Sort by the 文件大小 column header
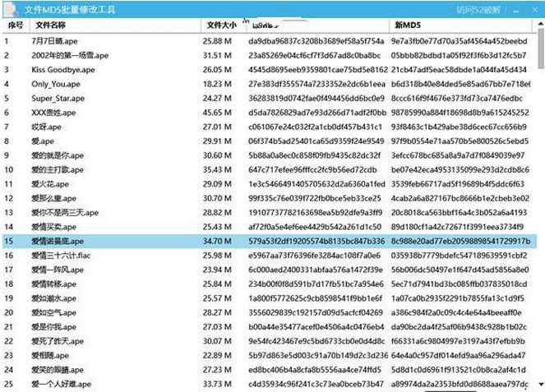This screenshot has width=545, height=392. coord(221,25)
